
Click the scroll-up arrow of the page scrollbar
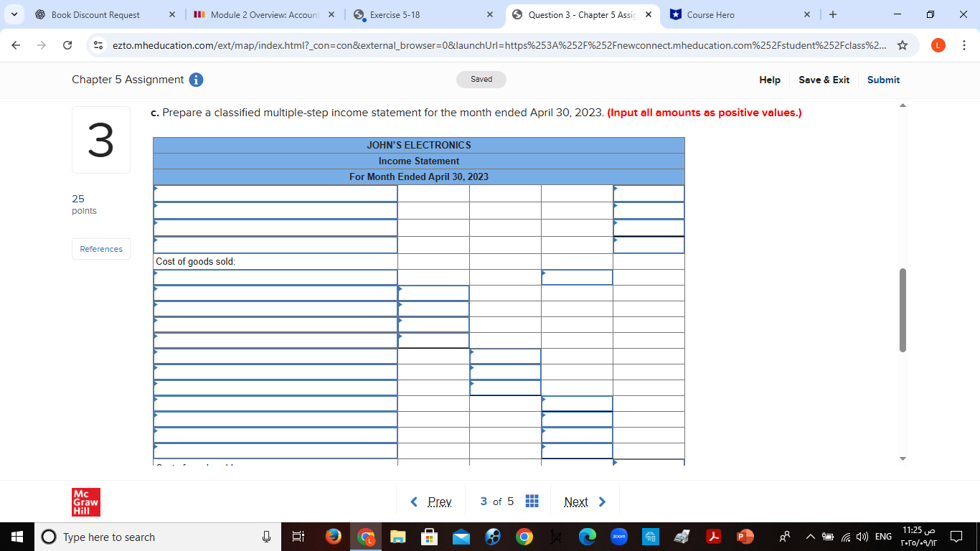[x=903, y=106]
